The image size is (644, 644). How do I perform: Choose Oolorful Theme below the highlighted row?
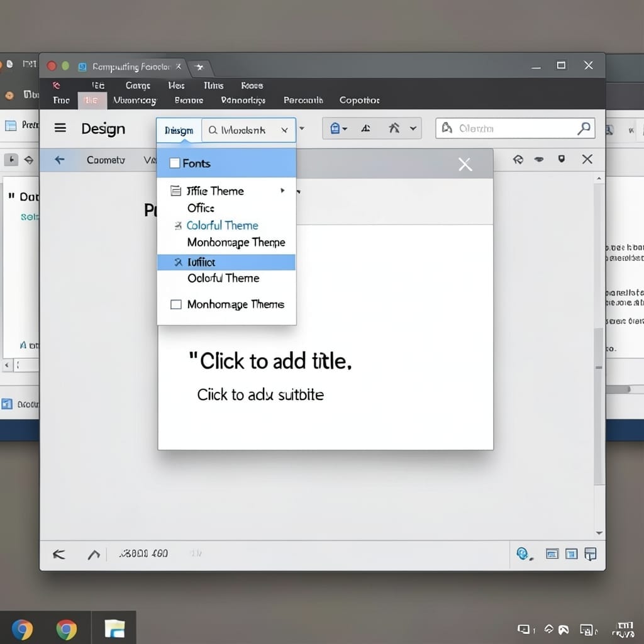223,278
